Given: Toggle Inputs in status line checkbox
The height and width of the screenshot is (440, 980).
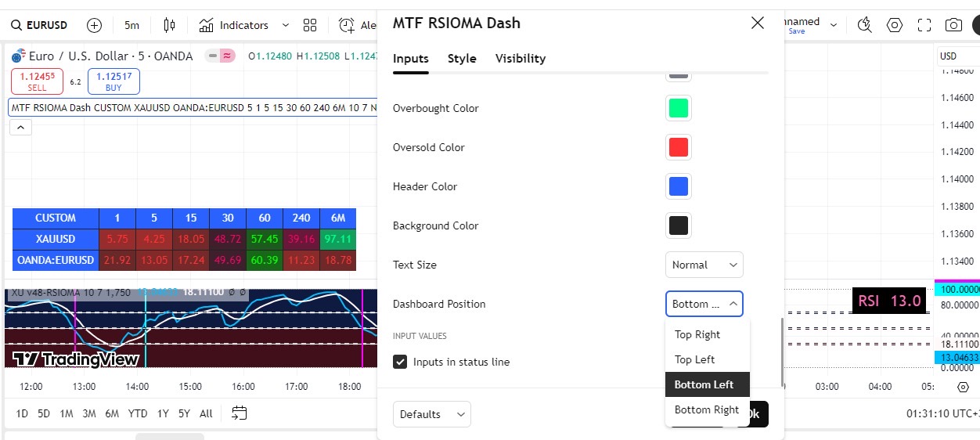Looking at the screenshot, I should coord(400,362).
